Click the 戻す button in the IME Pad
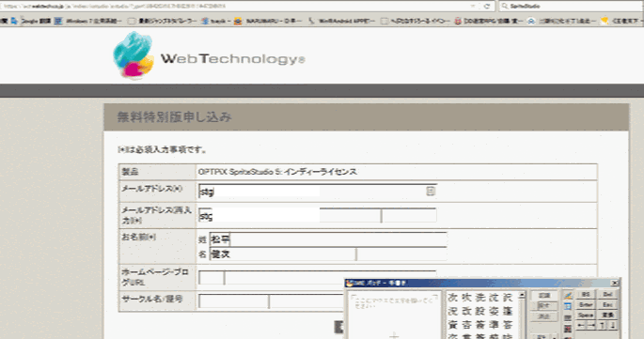Viewport: 644px width, 339px height. [544, 306]
